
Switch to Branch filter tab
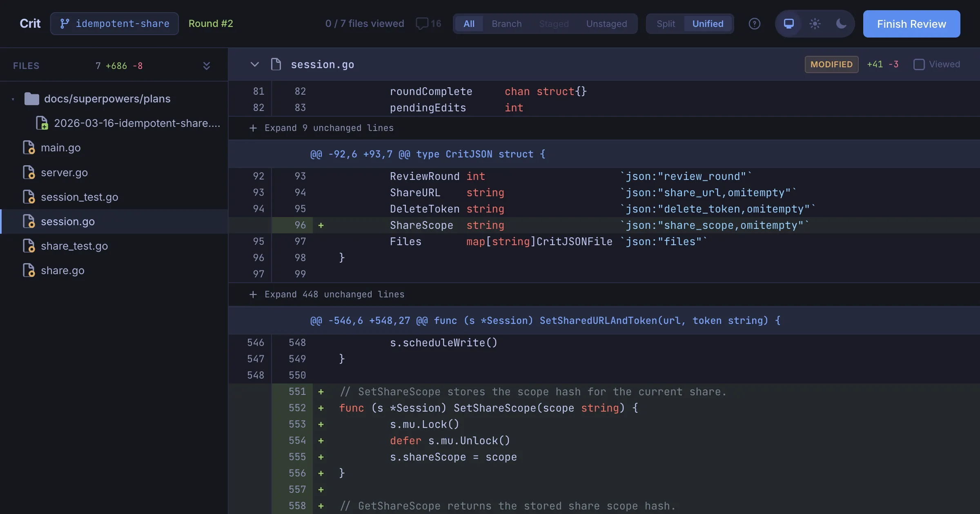pyautogui.click(x=506, y=24)
